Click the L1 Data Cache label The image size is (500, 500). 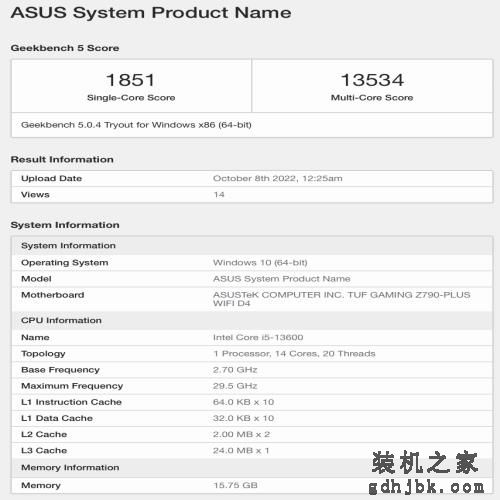pyautogui.click(x=57, y=418)
